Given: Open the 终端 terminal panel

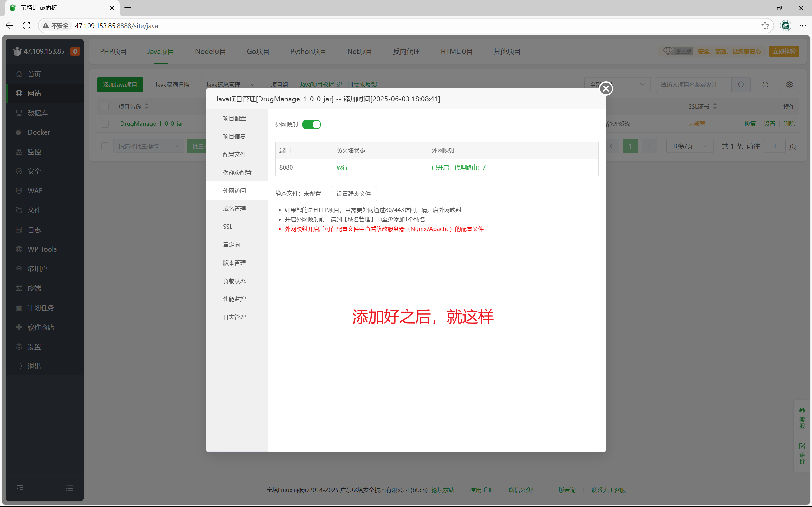Looking at the screenshot, I should pos(34,288).
